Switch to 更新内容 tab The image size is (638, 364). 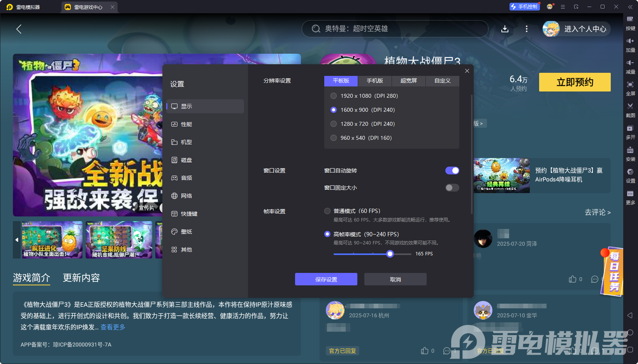81,278
